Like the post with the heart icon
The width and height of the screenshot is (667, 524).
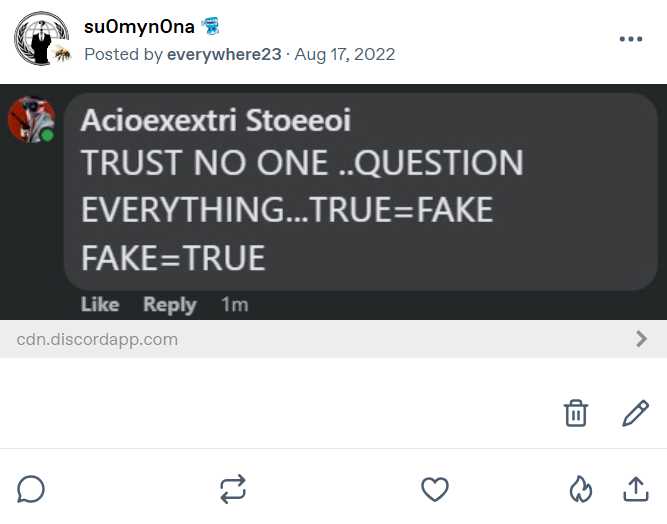(434, 489)
